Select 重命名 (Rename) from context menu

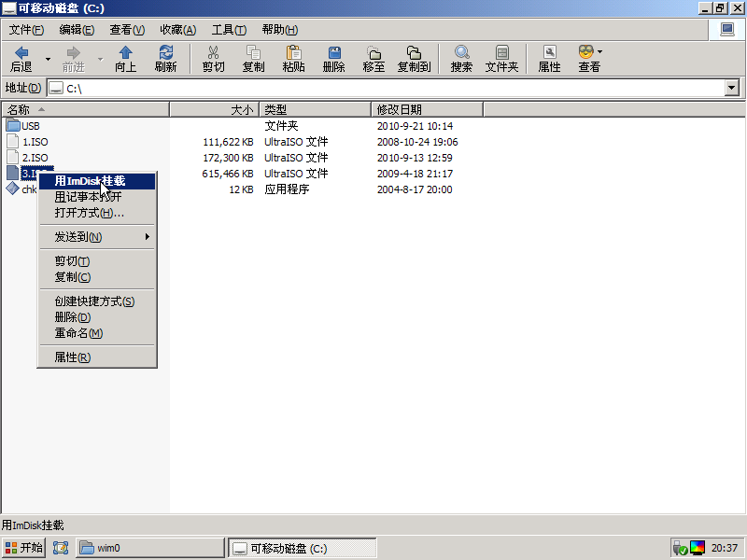78,333
